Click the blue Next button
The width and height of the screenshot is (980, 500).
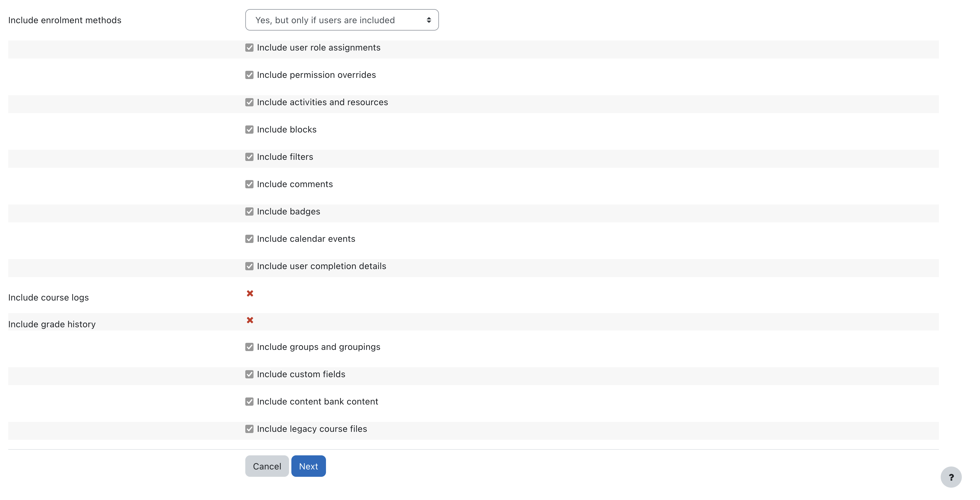[x=309, y=466]
